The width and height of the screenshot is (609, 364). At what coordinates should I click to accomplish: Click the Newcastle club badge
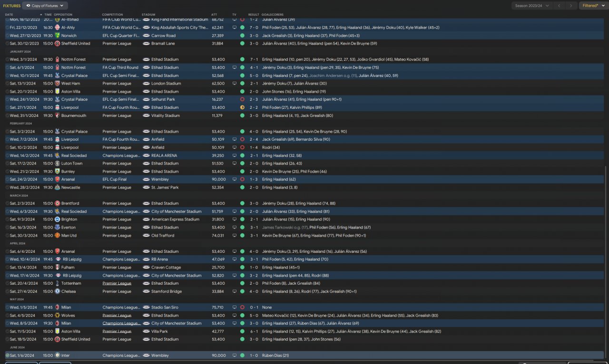pos(57,188)
